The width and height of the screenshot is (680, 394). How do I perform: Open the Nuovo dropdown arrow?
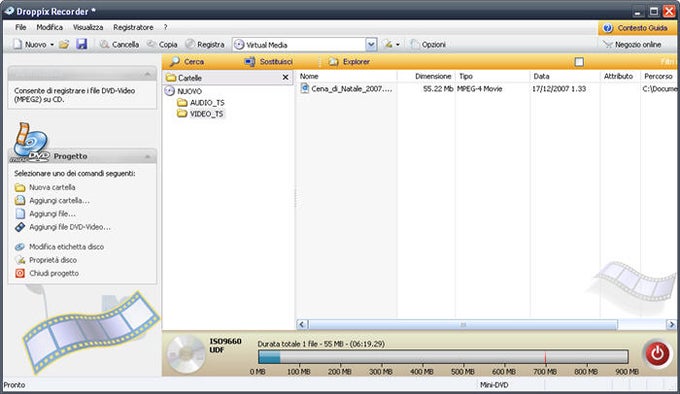(52, 45)
